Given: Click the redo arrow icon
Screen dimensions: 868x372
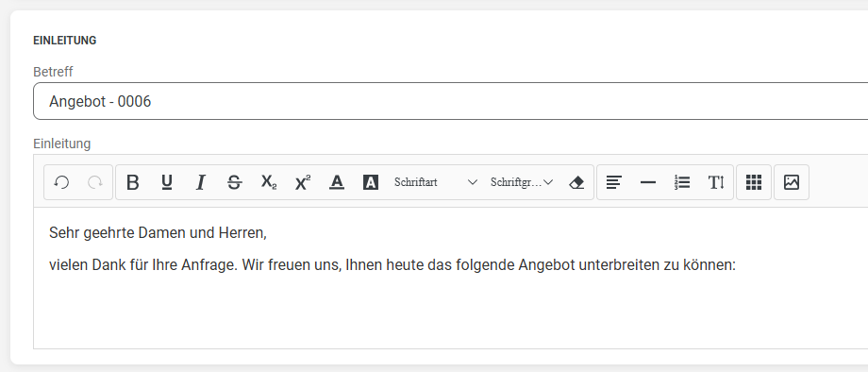Looking at the screenshot, I should click(95, 182).
